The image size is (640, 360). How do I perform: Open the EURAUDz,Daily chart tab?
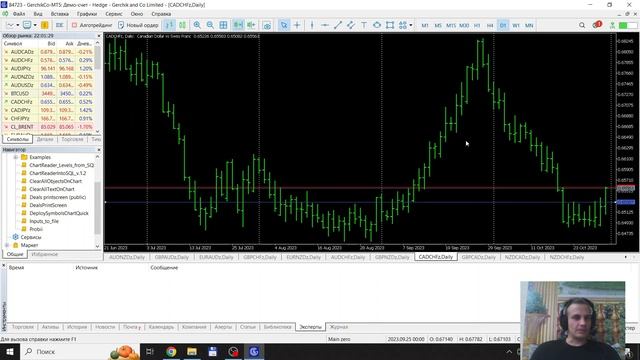coord(216,257)
